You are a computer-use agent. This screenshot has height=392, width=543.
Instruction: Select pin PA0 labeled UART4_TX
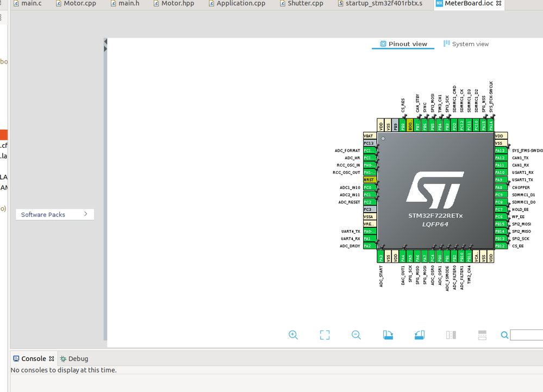pyautogui.click(x=370, y=231)
